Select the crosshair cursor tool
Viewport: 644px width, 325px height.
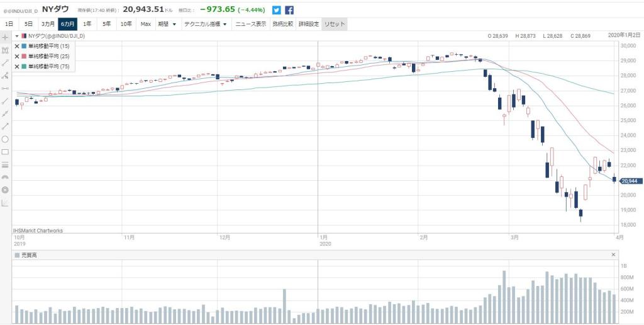[x=5, y=37]
